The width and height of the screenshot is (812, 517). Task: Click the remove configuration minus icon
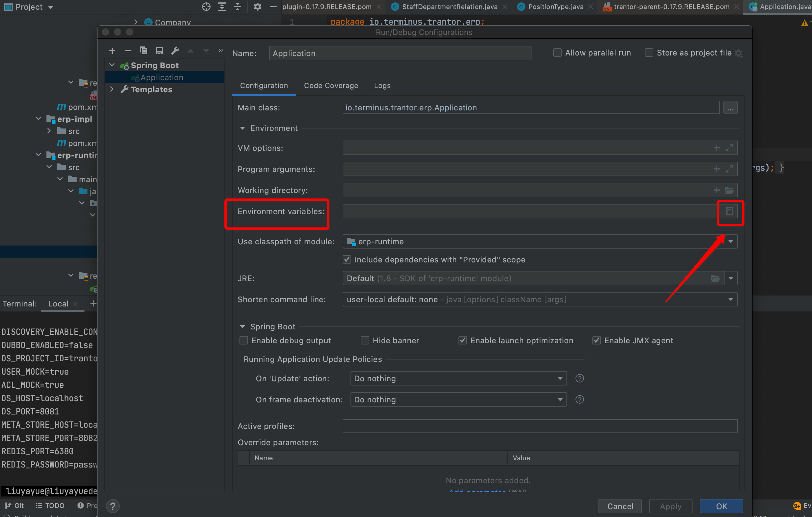128,51
